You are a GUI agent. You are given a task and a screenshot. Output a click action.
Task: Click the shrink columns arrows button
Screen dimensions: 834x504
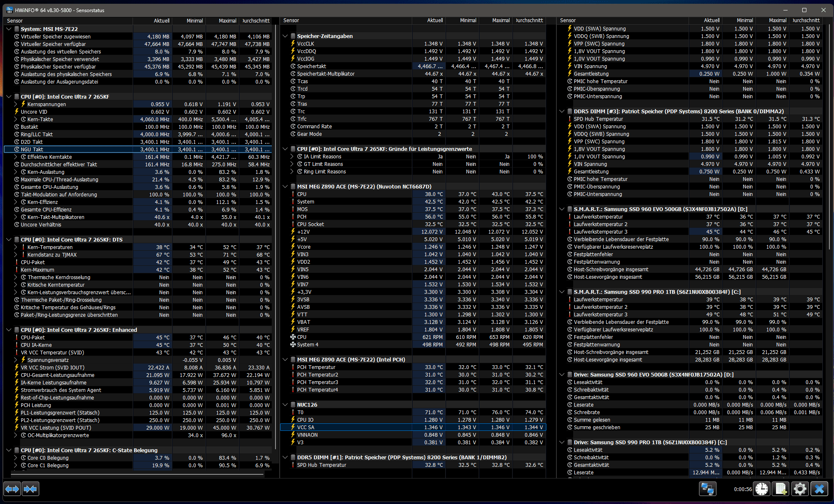pos(30,489)
